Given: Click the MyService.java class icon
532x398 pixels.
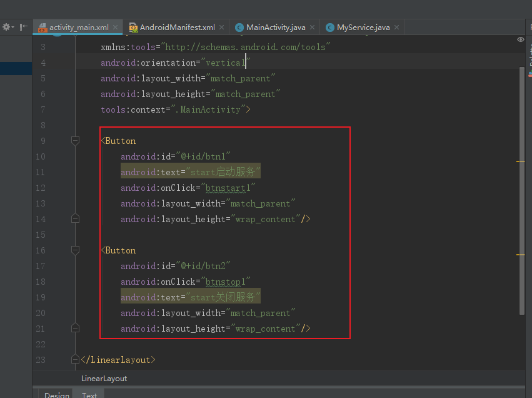Looking at the screenshot, I should coord(330,28).
